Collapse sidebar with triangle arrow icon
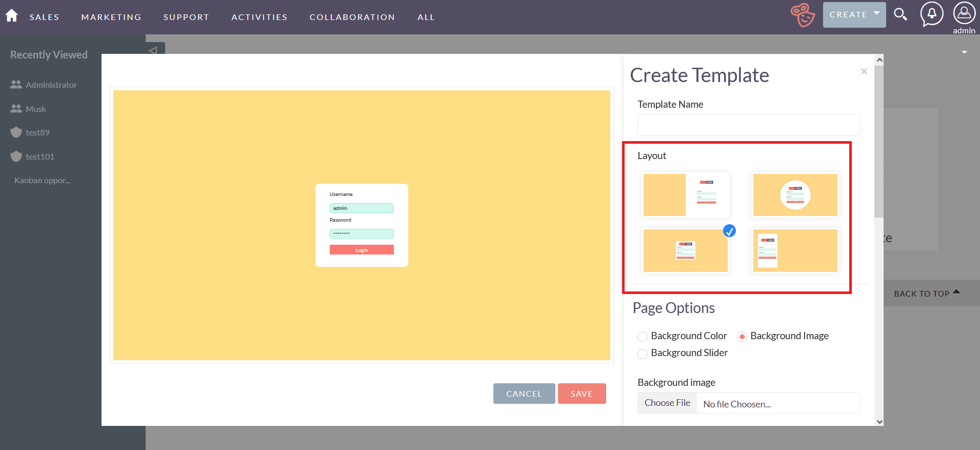The width and height of the screenshot is (980, 450). tap(153, 50)
